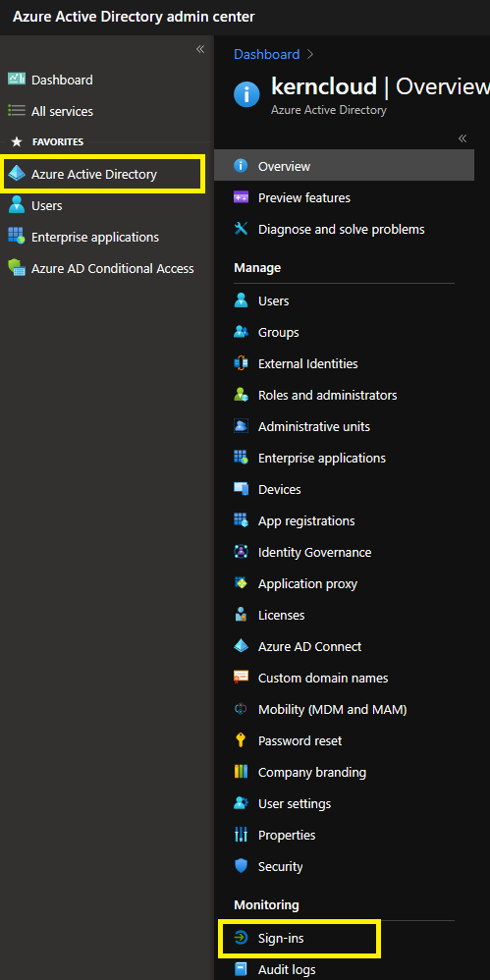Click the App registrations icon

(241, 520)
